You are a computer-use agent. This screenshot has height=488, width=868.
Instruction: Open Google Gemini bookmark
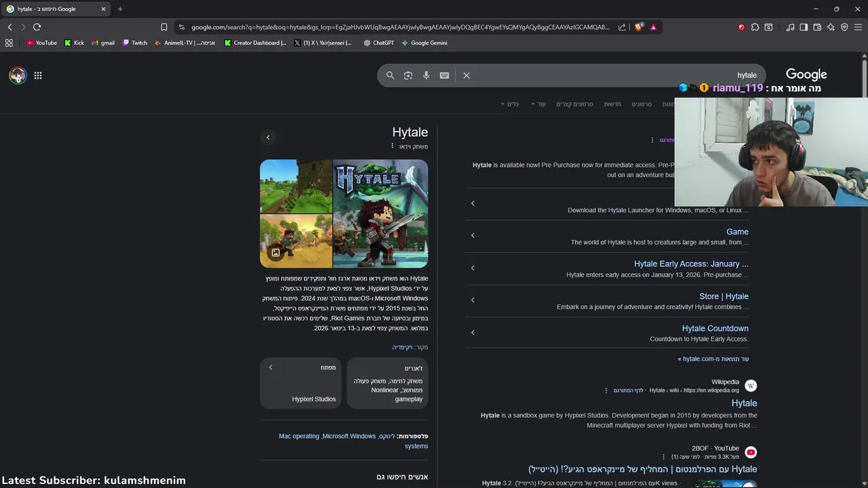point(425,43)
